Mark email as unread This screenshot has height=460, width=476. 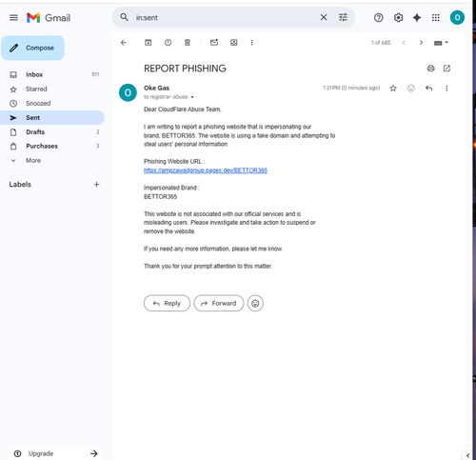point(214,43)
